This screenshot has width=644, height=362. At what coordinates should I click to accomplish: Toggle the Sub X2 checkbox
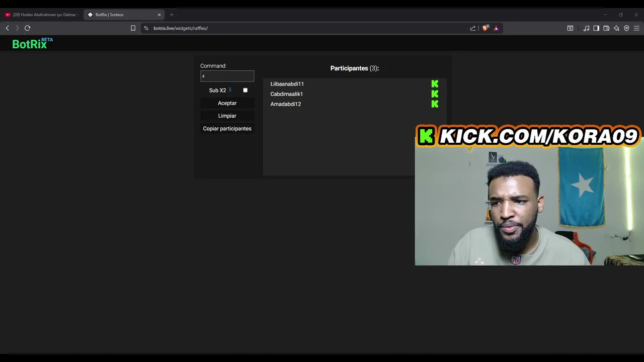246,90
